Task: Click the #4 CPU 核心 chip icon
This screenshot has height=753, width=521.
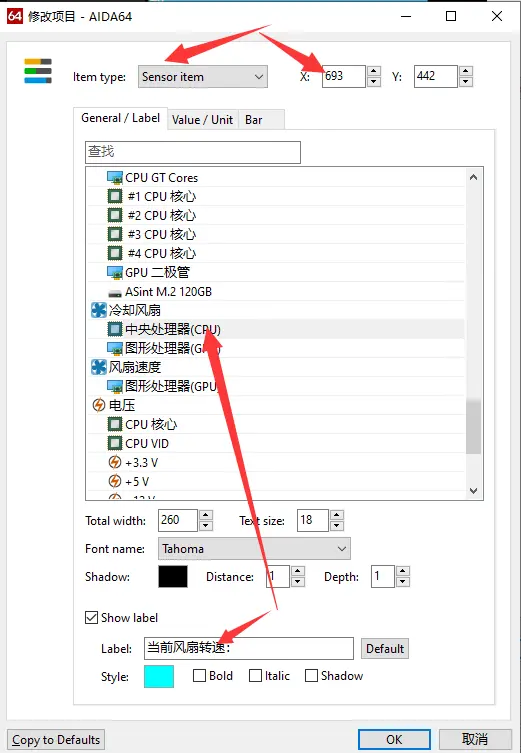Action: pos(115,253)
